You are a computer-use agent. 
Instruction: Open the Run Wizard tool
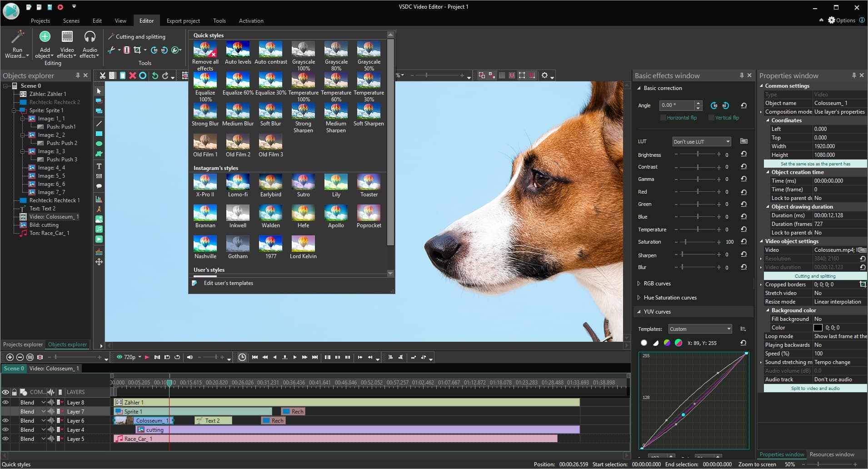pos(17,44)
